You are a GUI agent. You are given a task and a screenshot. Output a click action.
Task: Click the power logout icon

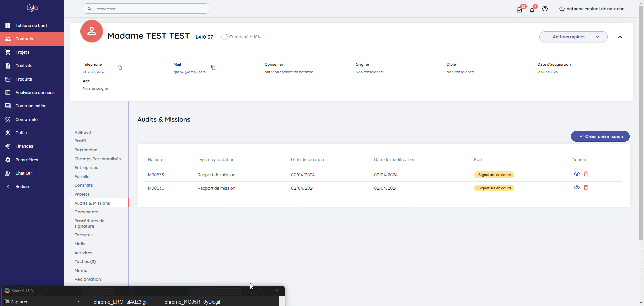pyautogui.click(x=562, y=9)
